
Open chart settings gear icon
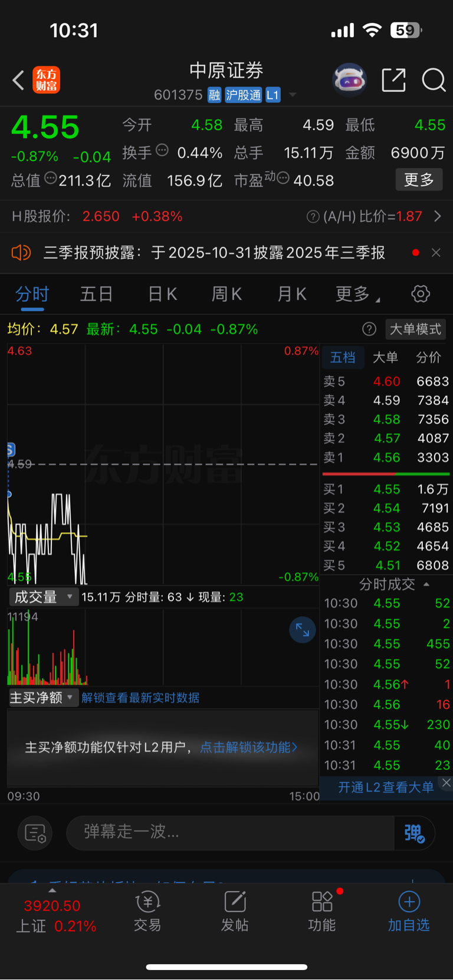click(421, 293)
